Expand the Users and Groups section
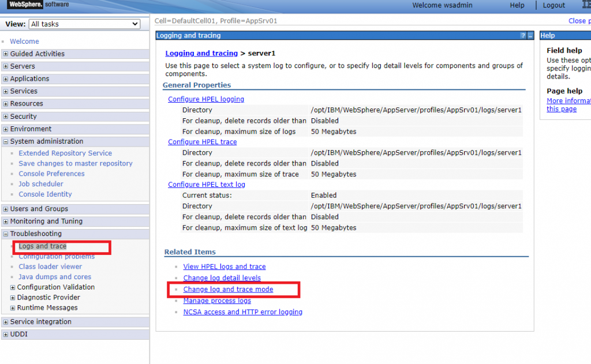The image size is (591, 364). (6, 209)
